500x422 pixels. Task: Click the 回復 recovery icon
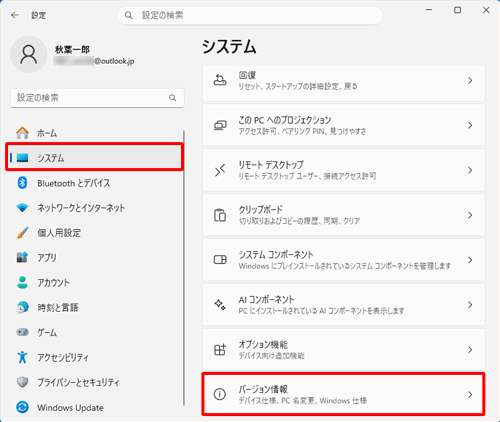tap(220, 80)
